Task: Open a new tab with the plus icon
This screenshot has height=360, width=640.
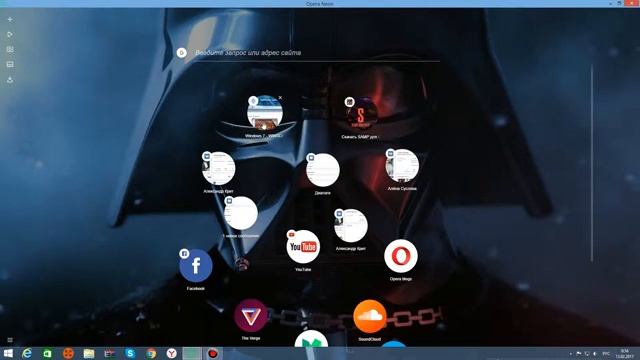Action: click(x=10, y=19)
